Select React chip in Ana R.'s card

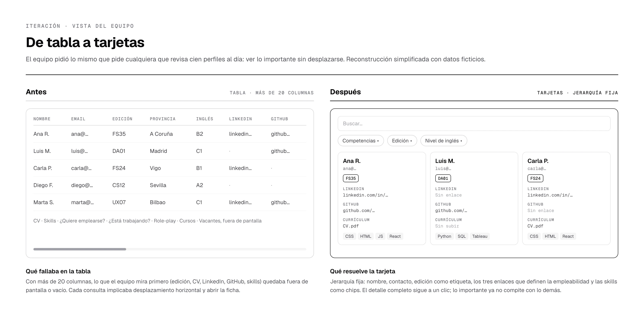click(x=395, y=236)
